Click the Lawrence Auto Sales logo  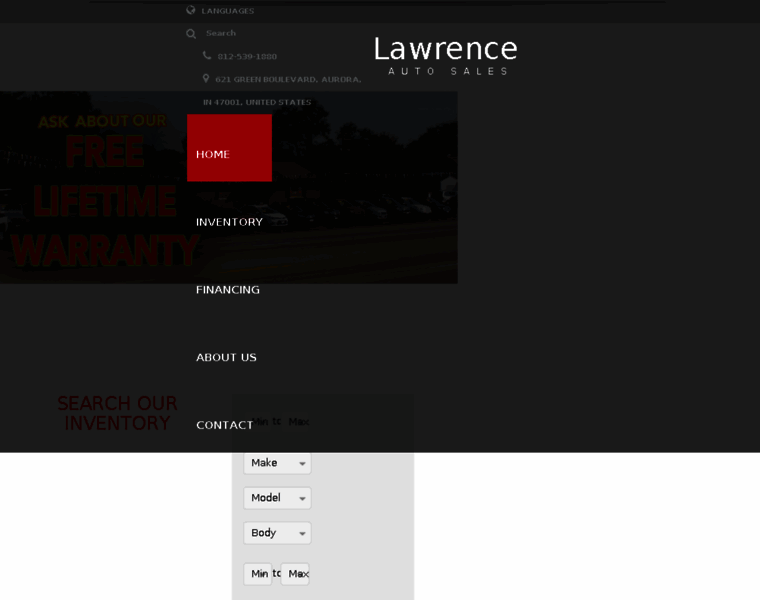coord(446,56)
